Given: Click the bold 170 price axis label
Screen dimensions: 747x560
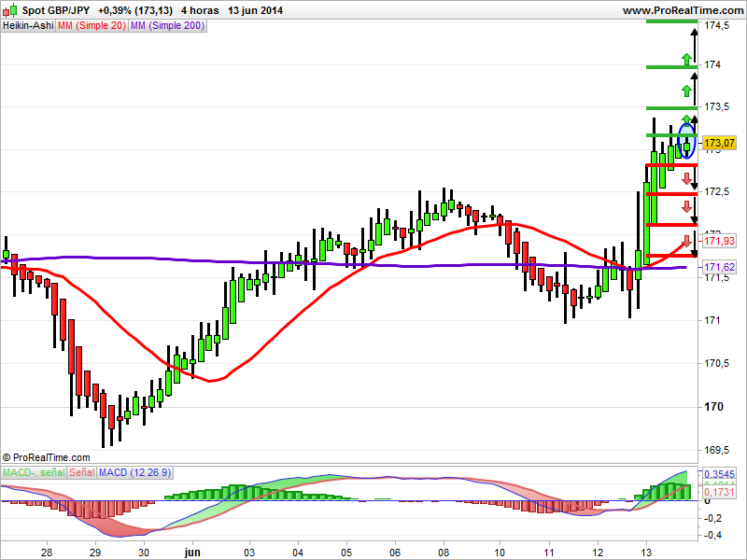Looking at the screenshot, I should tap(713, 407).
